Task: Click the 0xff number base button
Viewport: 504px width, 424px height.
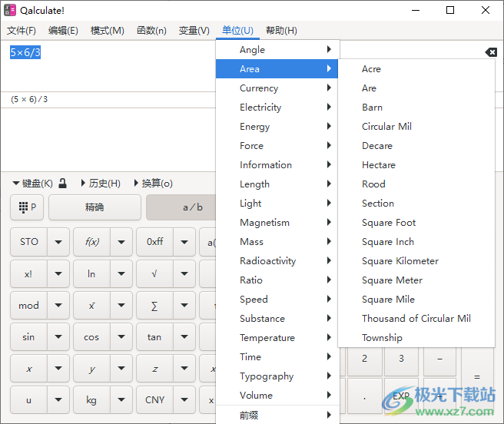Action: pos(155,242)
